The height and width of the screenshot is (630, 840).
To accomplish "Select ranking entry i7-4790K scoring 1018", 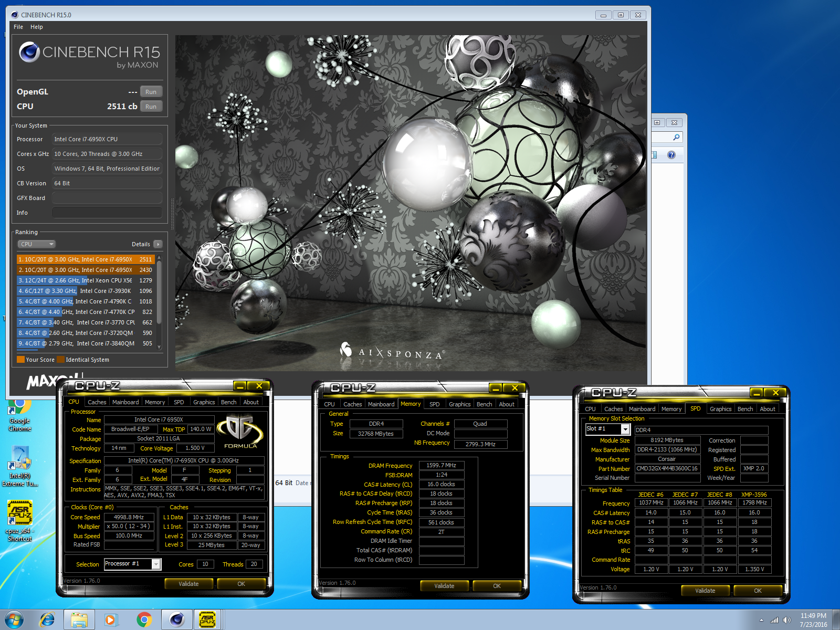I will (86, 301).
